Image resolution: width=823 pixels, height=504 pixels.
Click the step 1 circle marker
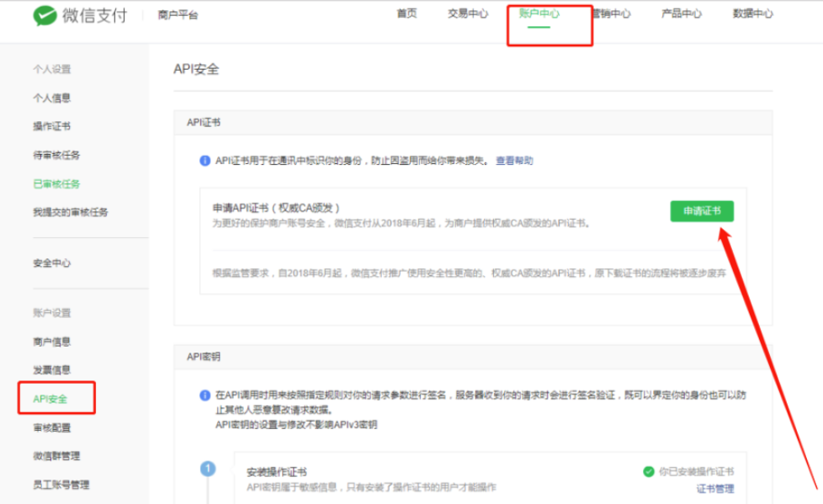(208, 469)
